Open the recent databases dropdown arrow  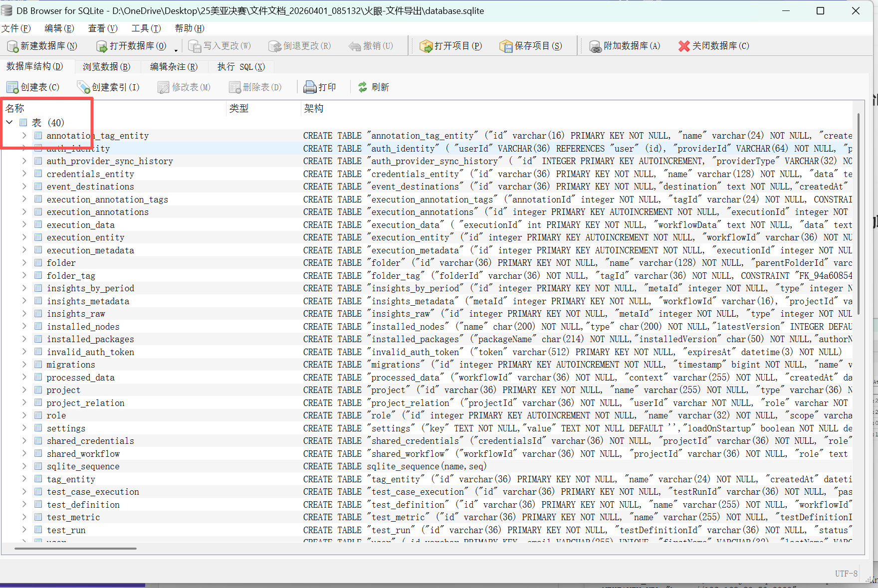coord(176,50)
